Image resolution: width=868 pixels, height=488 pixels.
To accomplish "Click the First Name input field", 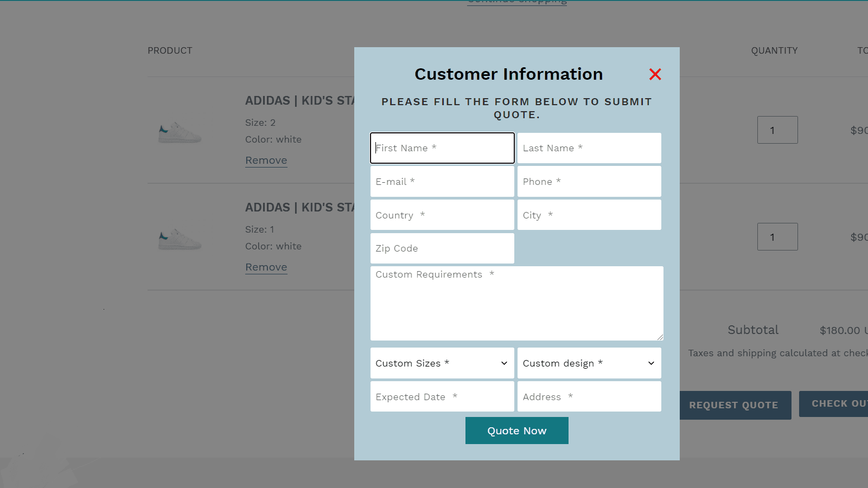I will [442, 147].
